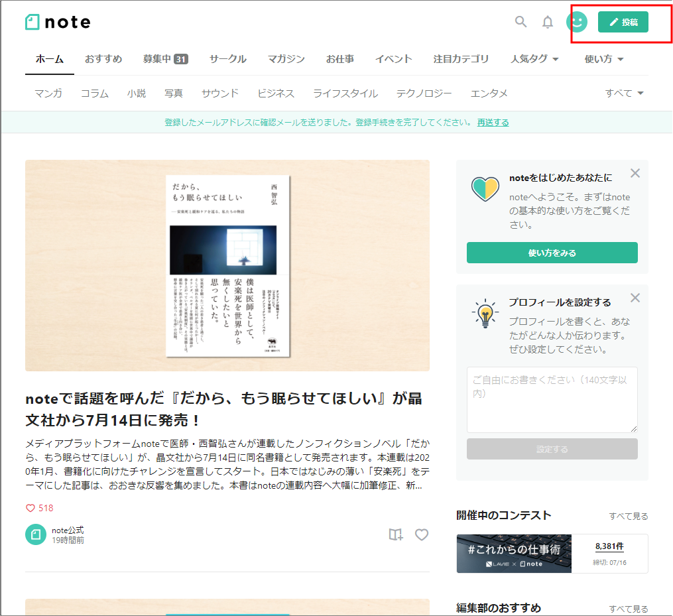Open the user avatar smiley icon
673x616 pixels.
coord(576,22)
